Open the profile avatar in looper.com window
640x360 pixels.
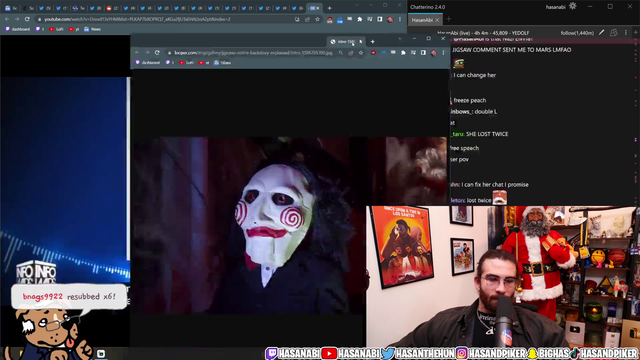tap(433, 53)
